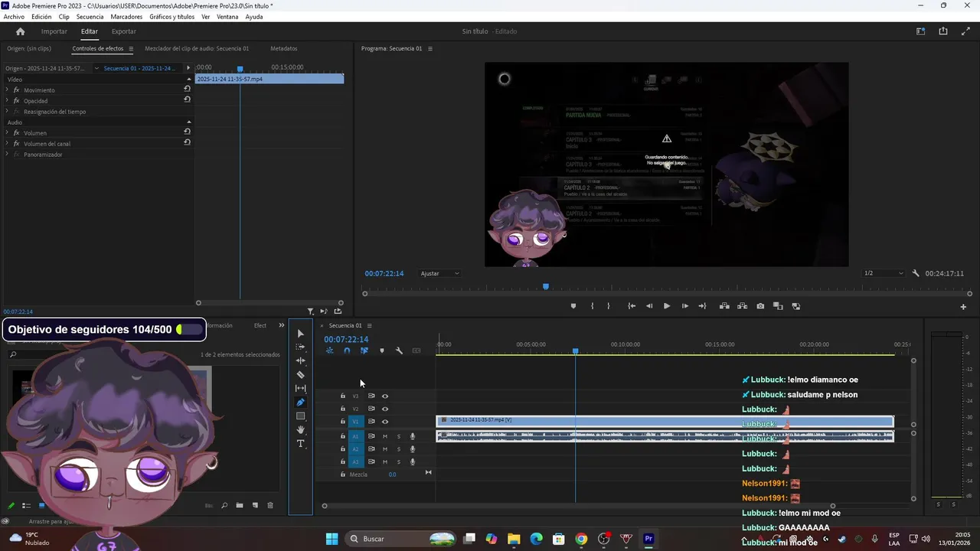Switch to Mezclador del clip de audio tab

(197, 48)
